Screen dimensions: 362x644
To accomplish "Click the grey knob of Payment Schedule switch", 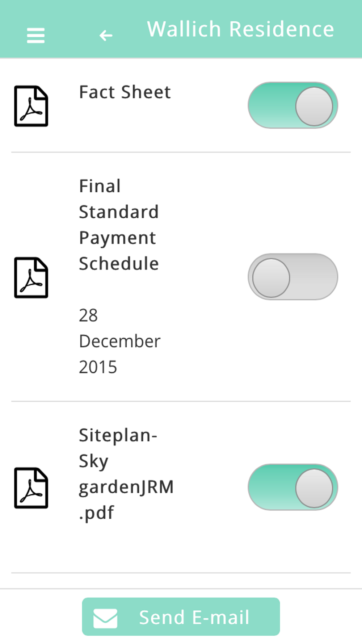I will [271, 278].
